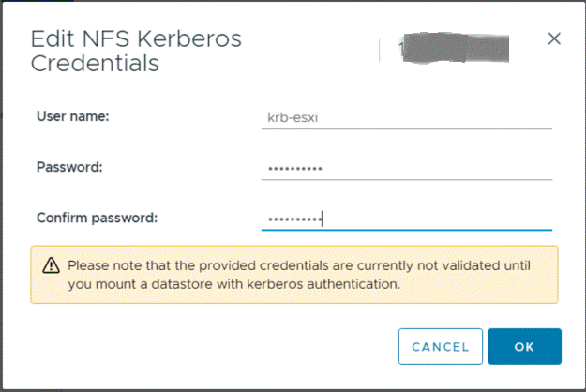Place cursor after Confirm password dots
Image resolution: width=586 pixels, height=392 pixels.
323,219
